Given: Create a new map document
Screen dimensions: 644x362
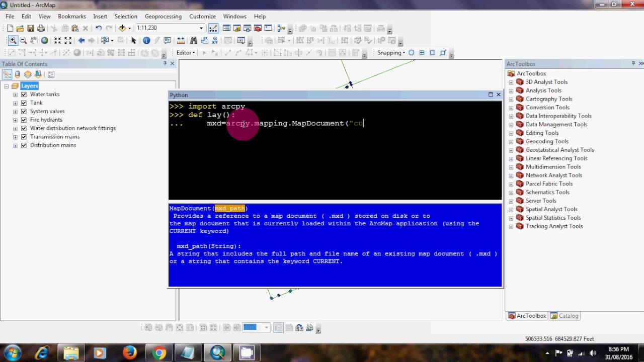Looking at the screenshot, I should click(10, 29).
